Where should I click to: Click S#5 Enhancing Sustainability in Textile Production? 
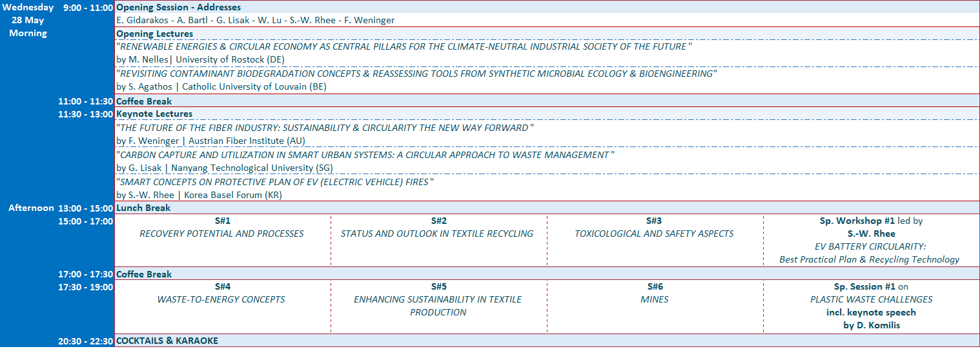point(438,305)
